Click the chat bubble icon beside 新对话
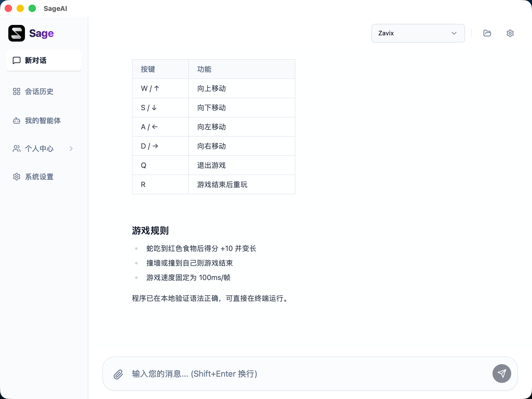The width and height of the screenshot is (532, 399). click(x=16, y=60)
